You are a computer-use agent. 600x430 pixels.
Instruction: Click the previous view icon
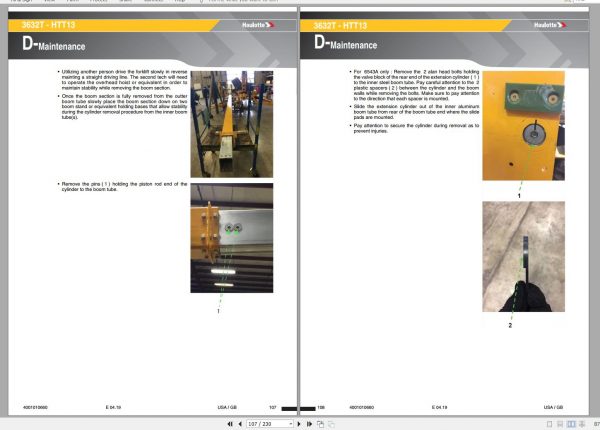pos(320,424)
